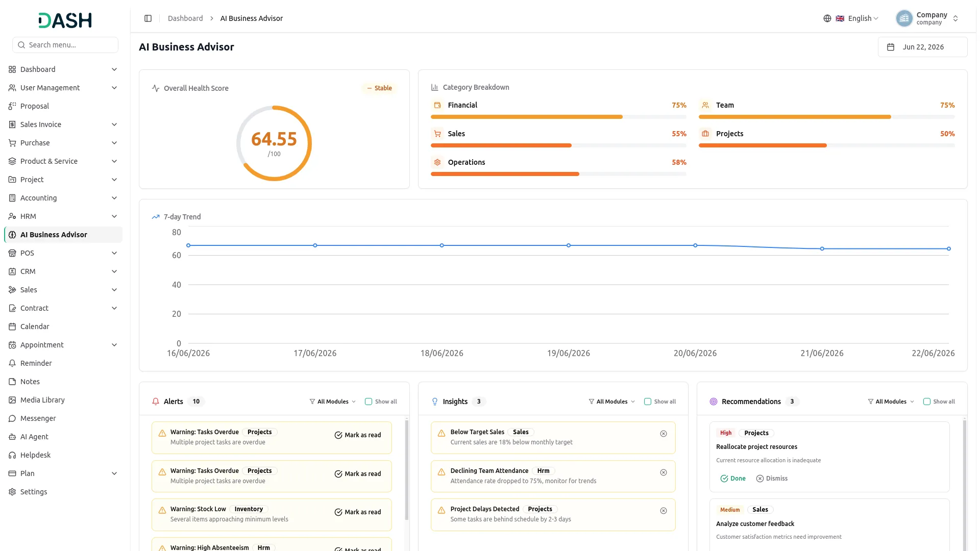Click the Recommendations target icon
Viewport: 980px width, 551px height.
[x=714, y=402]
